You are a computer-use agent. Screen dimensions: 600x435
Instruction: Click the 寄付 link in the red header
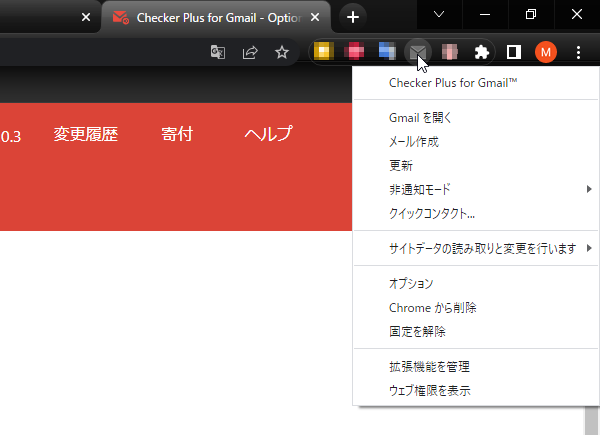click(176, 134)
